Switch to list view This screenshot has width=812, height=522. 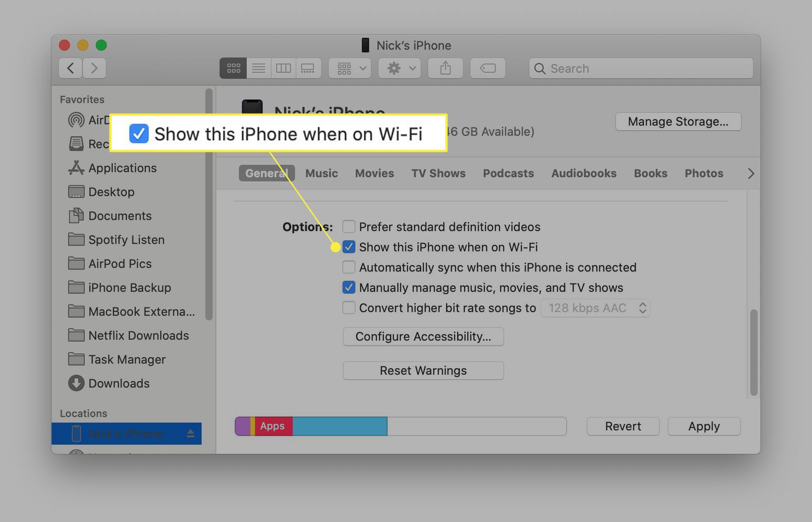(259, 68)
